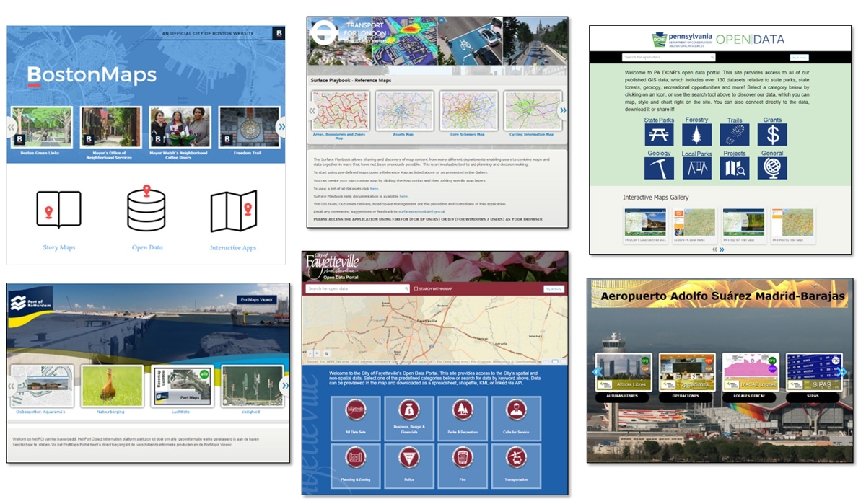This screenshot has height=504, width=866.
Task: Click the General globe icon
Action: pos(772,168)
